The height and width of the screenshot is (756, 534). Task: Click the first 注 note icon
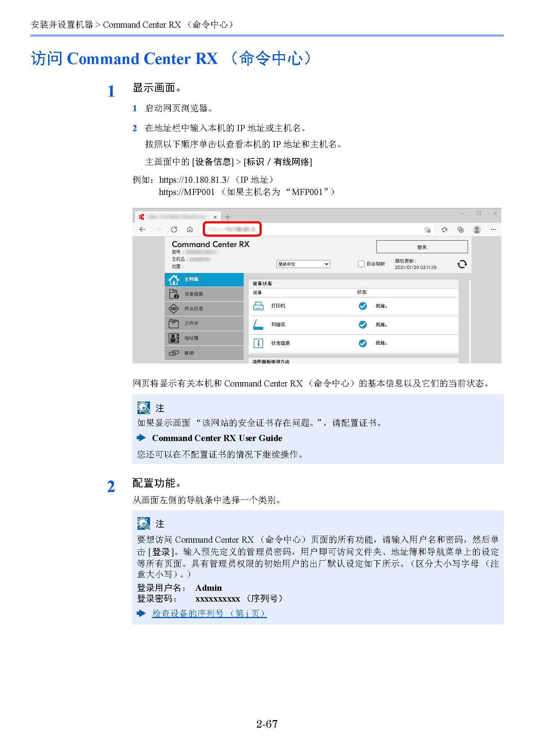[144, 408]
